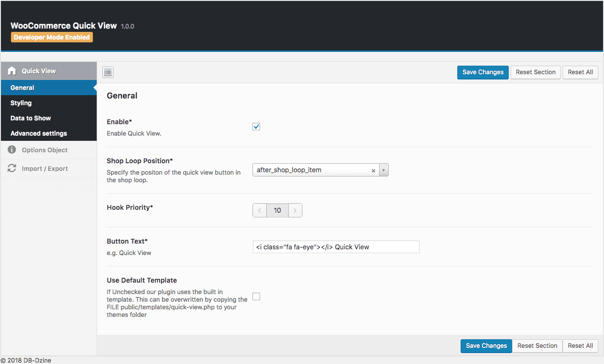Viewport: 604px width, 364px height.
Task: Switch to the Styling tab
Action: pyautogui.click(x=20, y=103)
